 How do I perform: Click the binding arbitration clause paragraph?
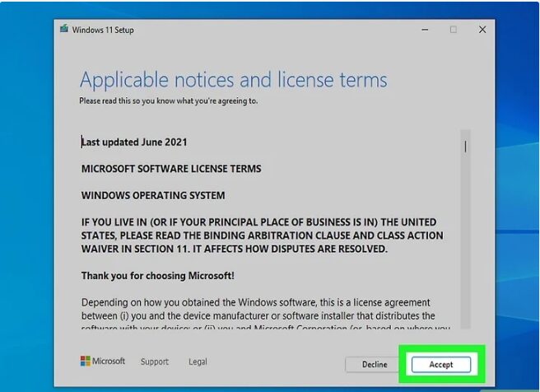point(263,236)
